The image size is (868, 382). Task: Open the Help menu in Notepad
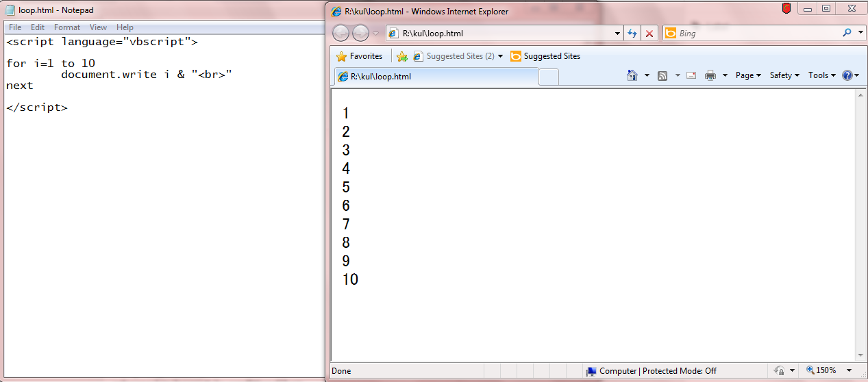click(125, 27)
